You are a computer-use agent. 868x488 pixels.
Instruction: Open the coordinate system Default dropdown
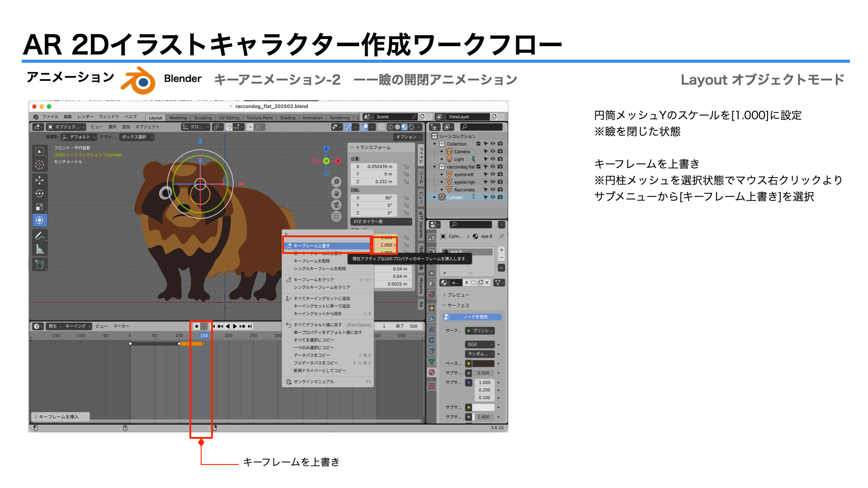[80, 137]
